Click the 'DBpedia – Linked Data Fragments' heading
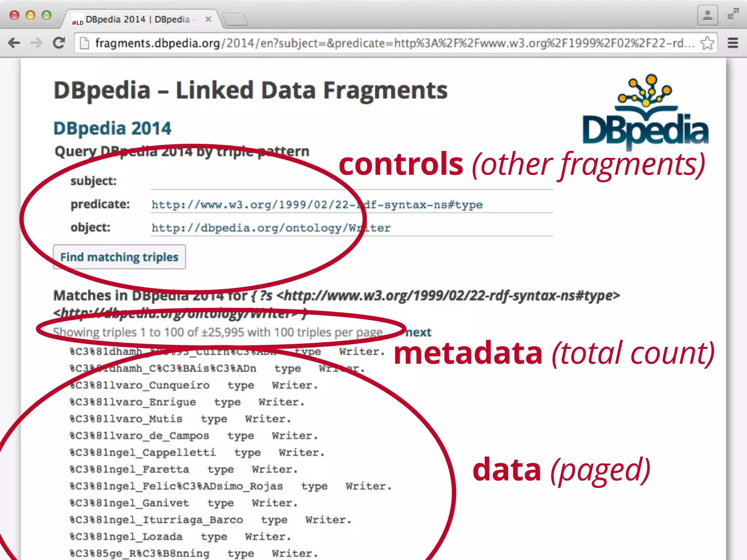The width and height of the screenshot is (747, 560). 251,90
